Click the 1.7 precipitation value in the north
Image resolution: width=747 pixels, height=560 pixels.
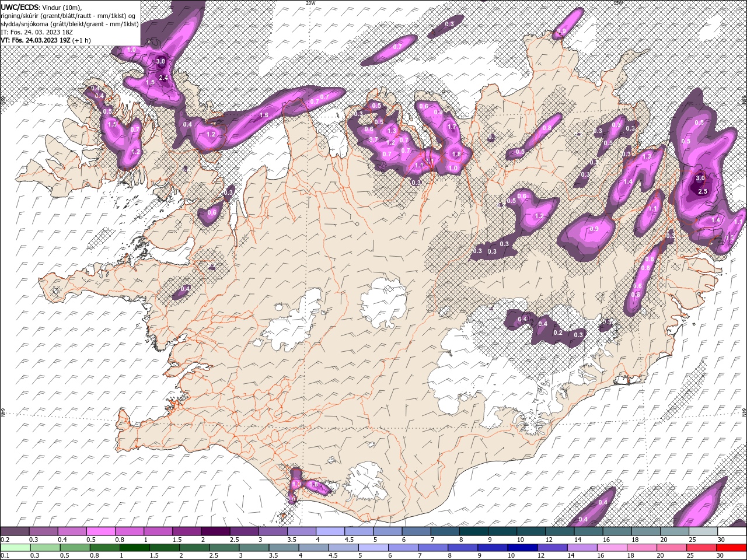click(x=451, y=127)
